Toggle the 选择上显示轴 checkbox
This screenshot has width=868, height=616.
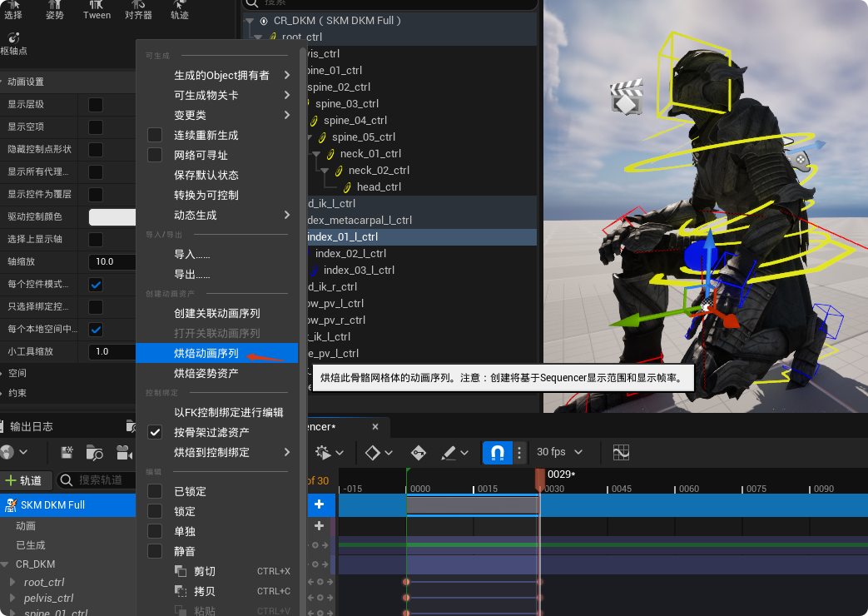(96, 239)
